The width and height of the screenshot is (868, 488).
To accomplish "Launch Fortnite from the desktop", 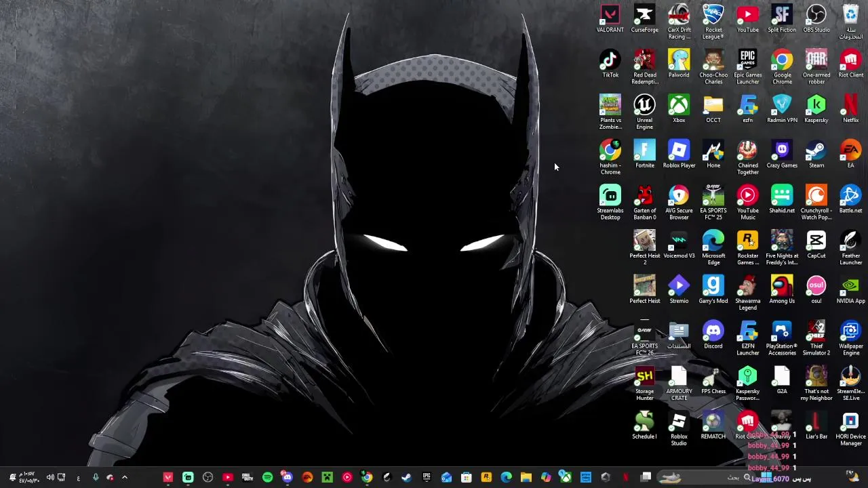I will pos(644,155).
